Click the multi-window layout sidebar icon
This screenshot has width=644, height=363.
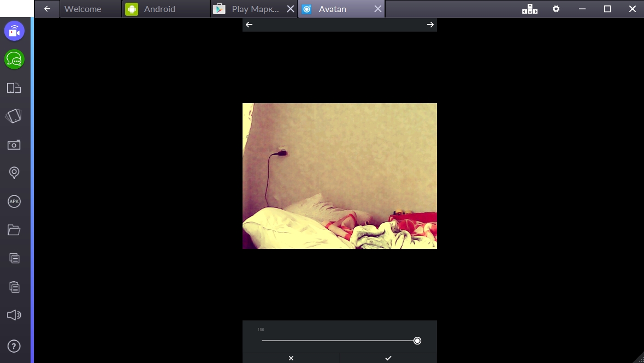tap(14, 88)
